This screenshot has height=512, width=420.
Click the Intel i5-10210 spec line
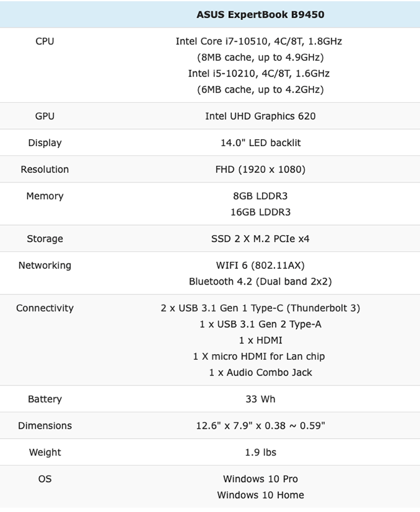(259, 73)
